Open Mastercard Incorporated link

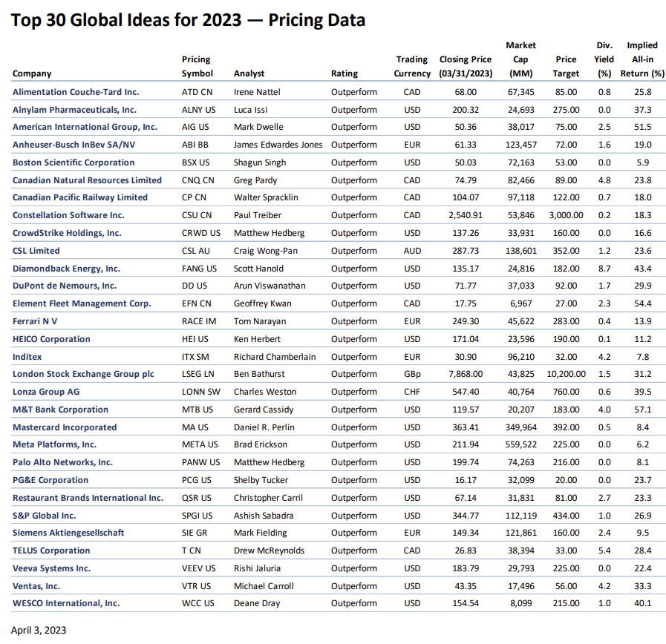(65, 427)
